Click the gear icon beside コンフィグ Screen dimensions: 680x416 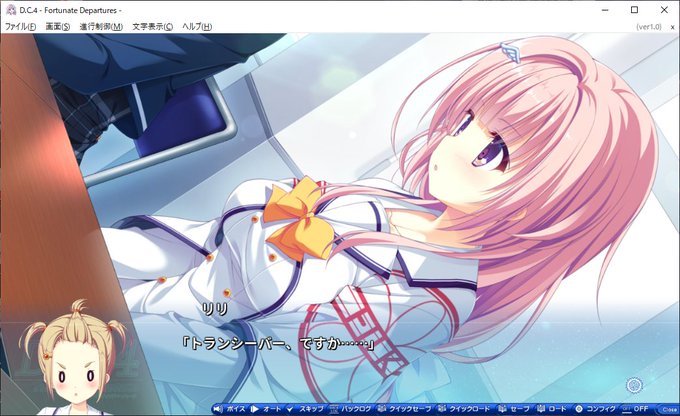click(x=579, y=409)
